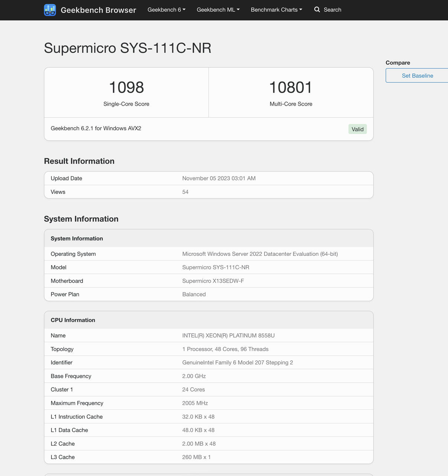Click the 48.0 KB x 48 cache value
Image resolution: width=448 pixels, height=476 pixels.
[198, 430]
